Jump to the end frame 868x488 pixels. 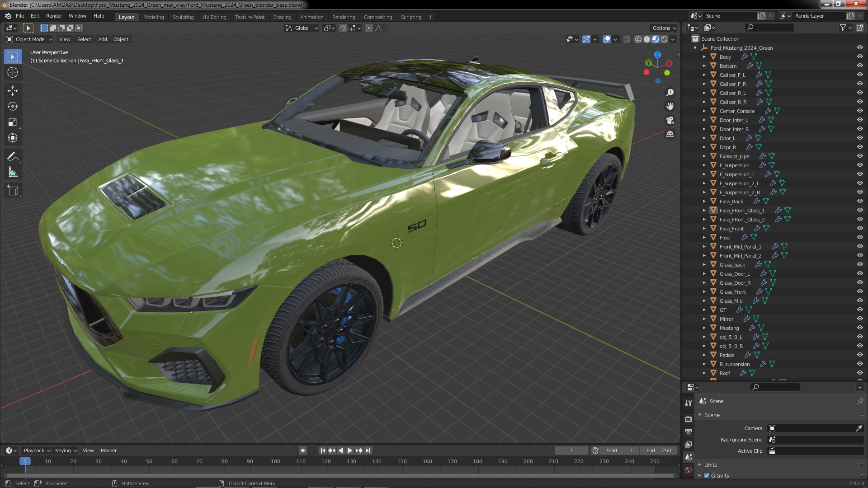point(368,450)
